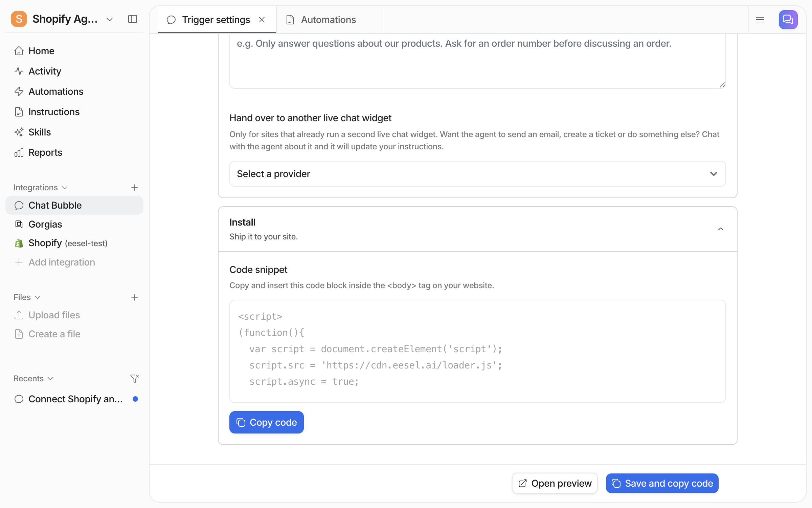Click the Recents filter icon
Viewport: 812px width, 508px height.
(x=135, y=379)
